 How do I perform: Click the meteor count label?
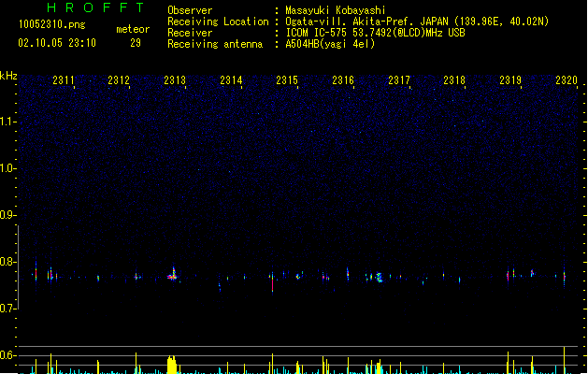click(x=133, y=29)
